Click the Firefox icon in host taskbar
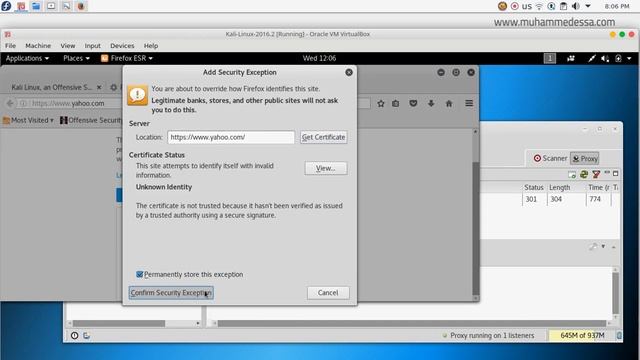This screenshot has width=640, height=360. [81, 6]
